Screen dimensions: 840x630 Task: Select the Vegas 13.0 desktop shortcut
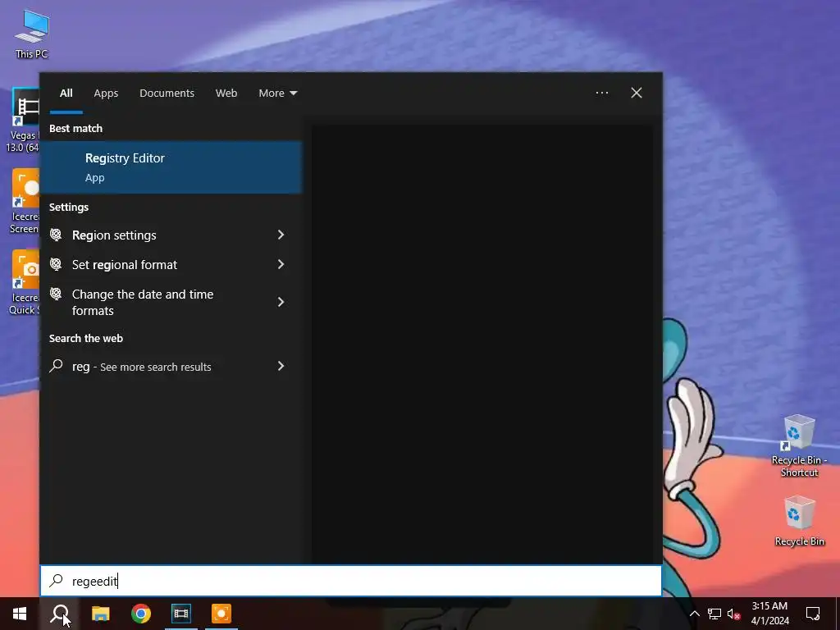24,120
